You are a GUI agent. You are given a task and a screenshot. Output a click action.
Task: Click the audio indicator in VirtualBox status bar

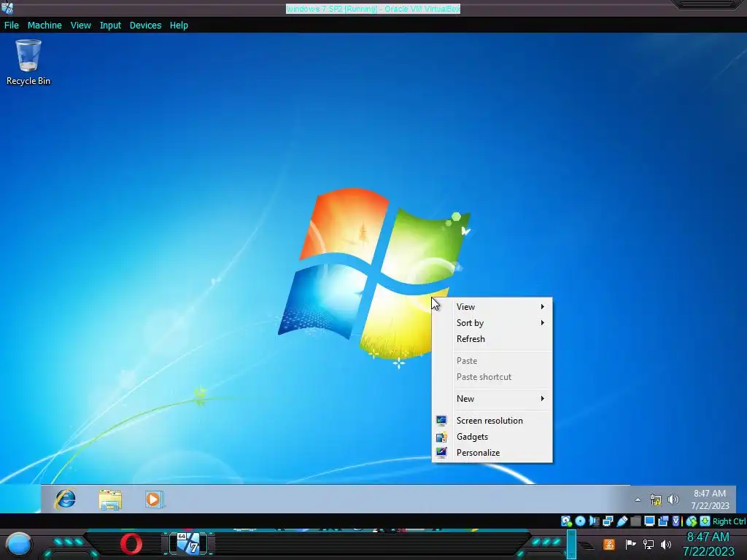tap(594, 521)
